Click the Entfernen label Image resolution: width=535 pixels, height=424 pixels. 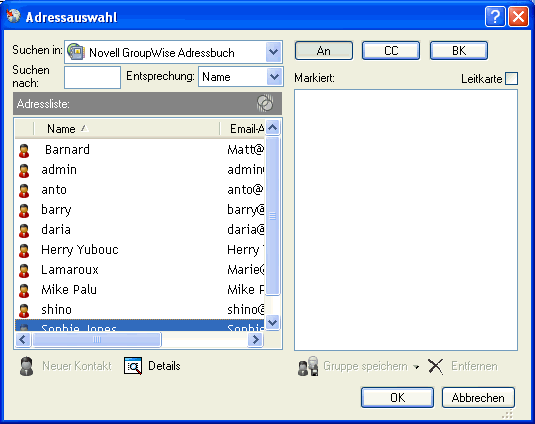(474, 366)
